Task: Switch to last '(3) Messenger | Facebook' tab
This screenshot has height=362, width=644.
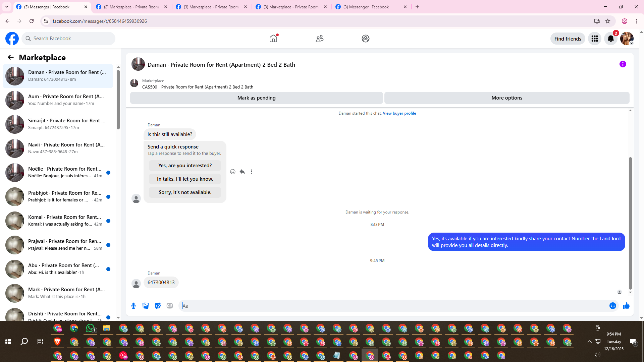Action: [371, 7]
